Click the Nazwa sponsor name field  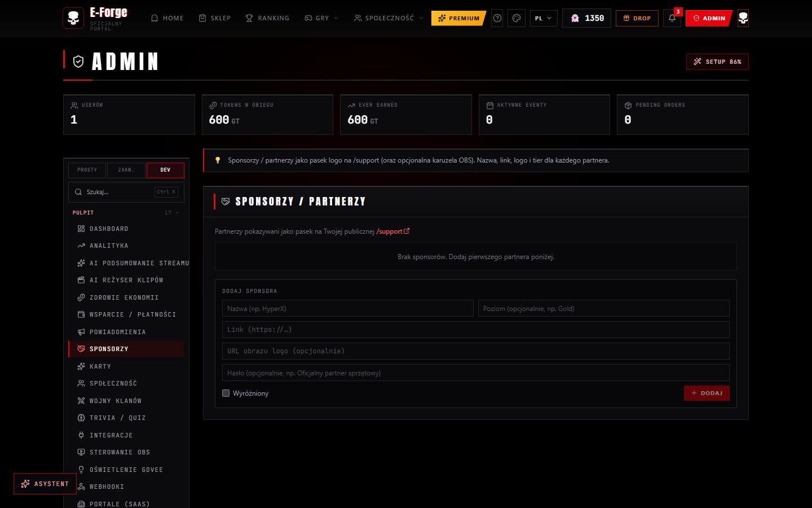[x=348, y=308]
